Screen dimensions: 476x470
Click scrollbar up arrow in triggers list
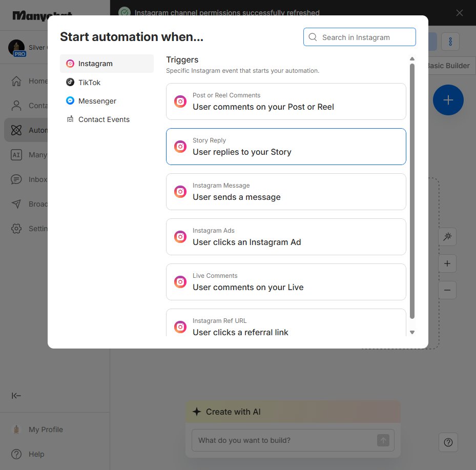click(x=412, y=58)
